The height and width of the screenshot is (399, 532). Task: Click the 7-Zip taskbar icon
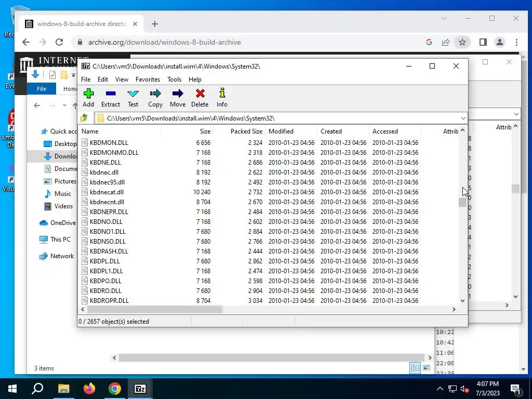tap(140, 389)
